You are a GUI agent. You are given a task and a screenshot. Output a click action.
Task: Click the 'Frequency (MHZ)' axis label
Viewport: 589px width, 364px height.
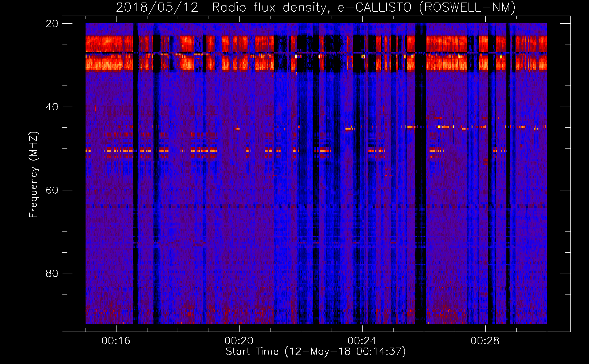point(33,175)
